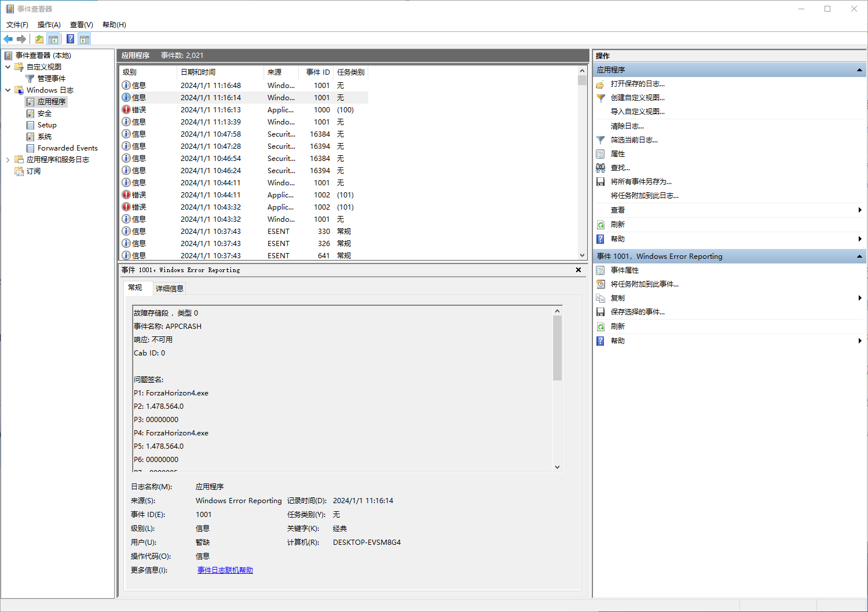Expand 应用程序和服务日志 tree node
The width and height of the screenshot is (868, 612).
tap(8, 160)
